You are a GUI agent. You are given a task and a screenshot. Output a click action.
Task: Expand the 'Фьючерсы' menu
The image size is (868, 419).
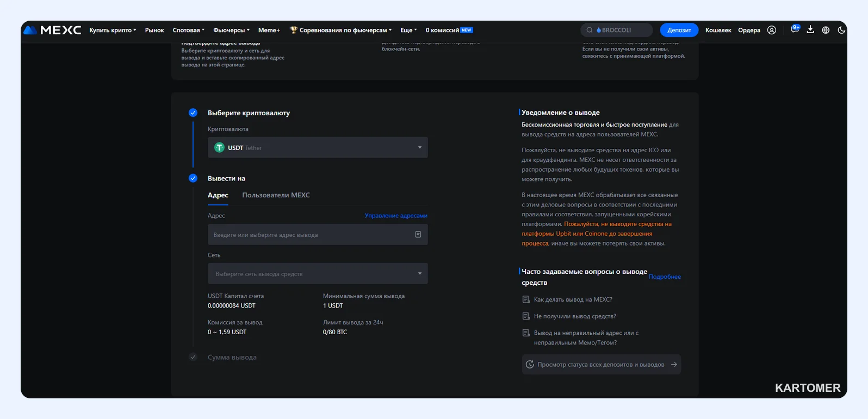pos(232,30)
